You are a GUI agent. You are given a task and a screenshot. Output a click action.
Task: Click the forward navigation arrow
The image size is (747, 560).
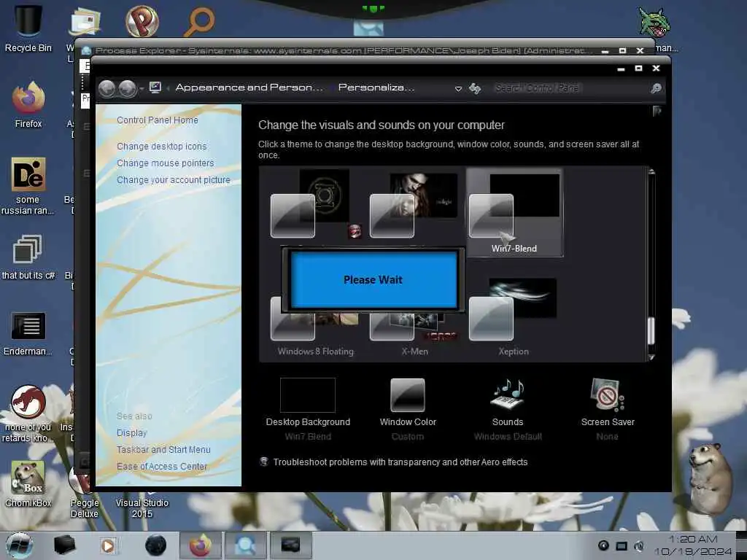(x=127, y=88)
